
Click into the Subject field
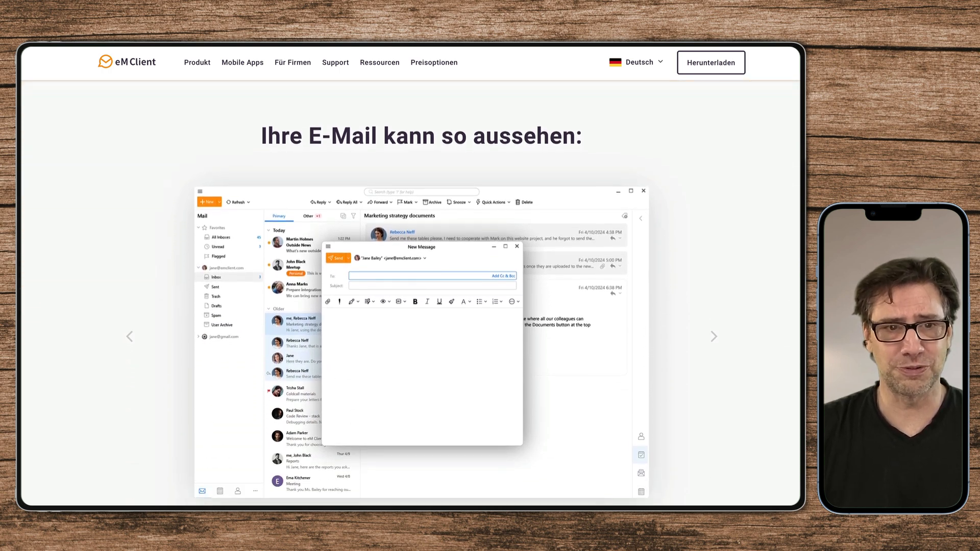click(432, 286)
